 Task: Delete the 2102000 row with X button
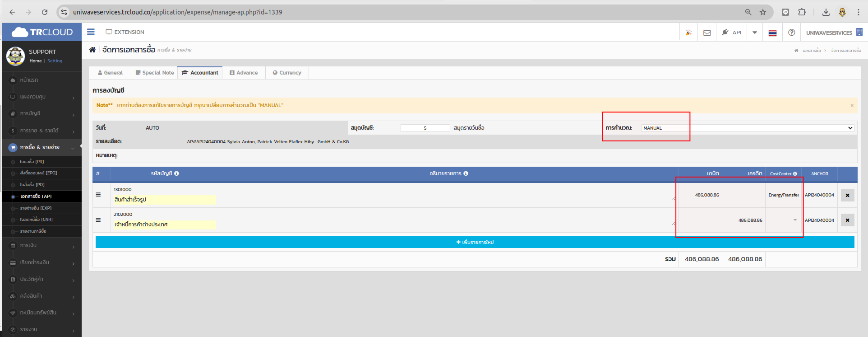click(847, 220)
